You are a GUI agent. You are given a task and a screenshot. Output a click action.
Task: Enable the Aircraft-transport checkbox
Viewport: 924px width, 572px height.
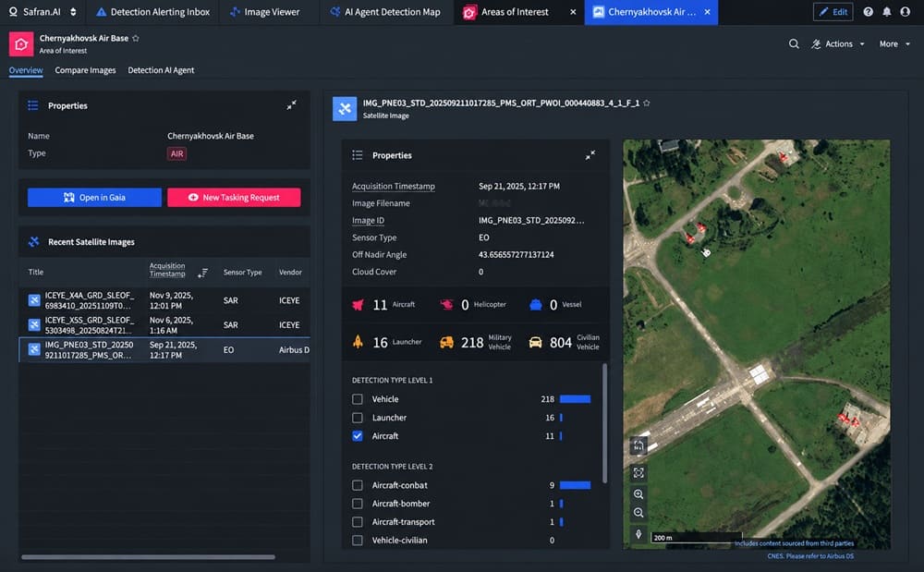coord(357,522)
